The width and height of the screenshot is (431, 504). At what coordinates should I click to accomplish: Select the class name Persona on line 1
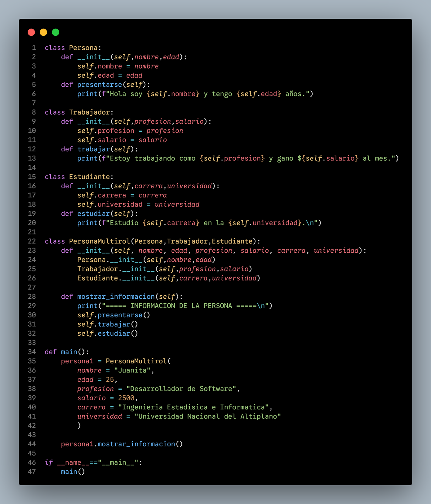tap(83, 48)
